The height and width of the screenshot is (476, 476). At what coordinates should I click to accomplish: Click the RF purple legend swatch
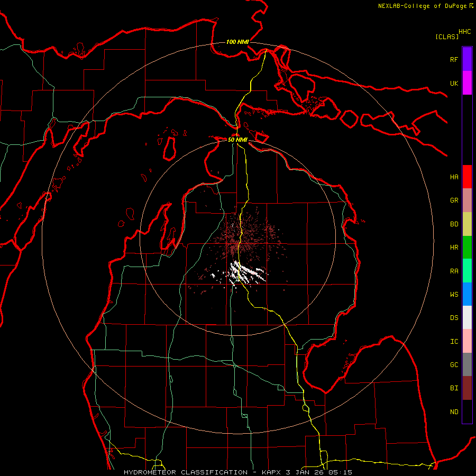(x=467, y=59)
